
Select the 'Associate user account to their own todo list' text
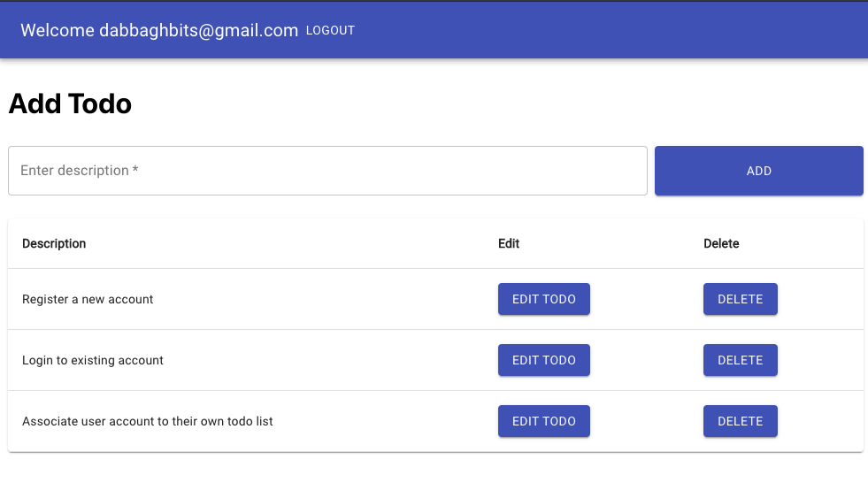[148, 421]
